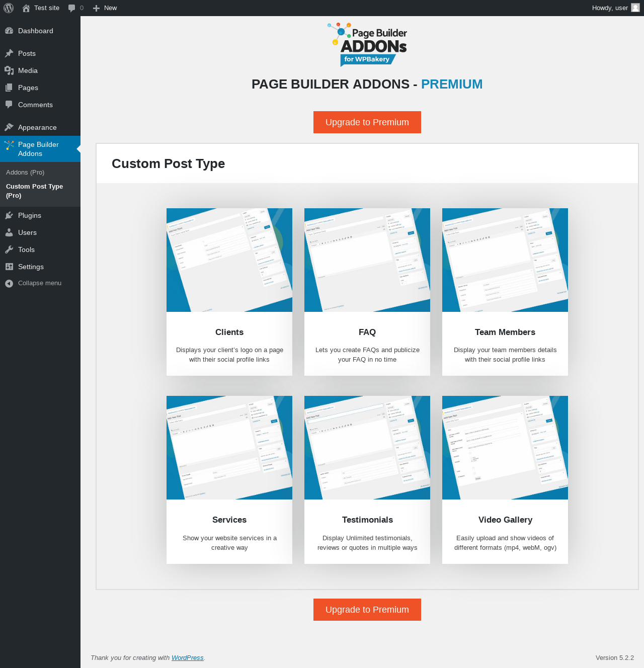Click the comments bubble icon in admin bar

coord(72,8)
